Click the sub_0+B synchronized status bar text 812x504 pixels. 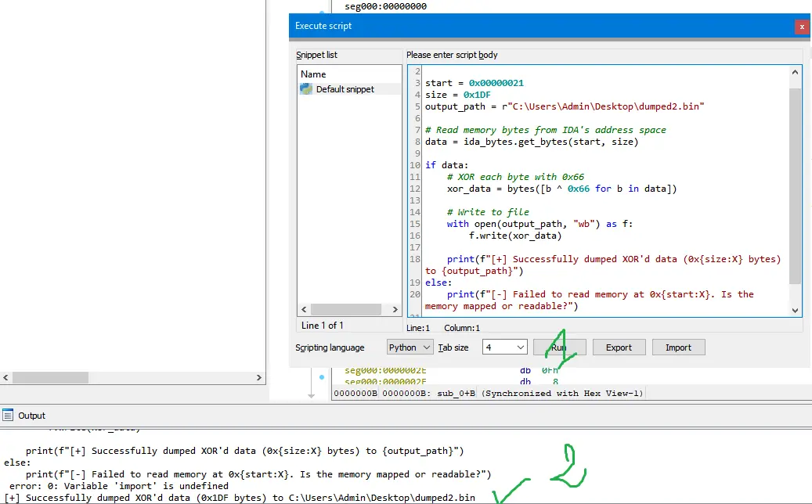tap(489, 394)
